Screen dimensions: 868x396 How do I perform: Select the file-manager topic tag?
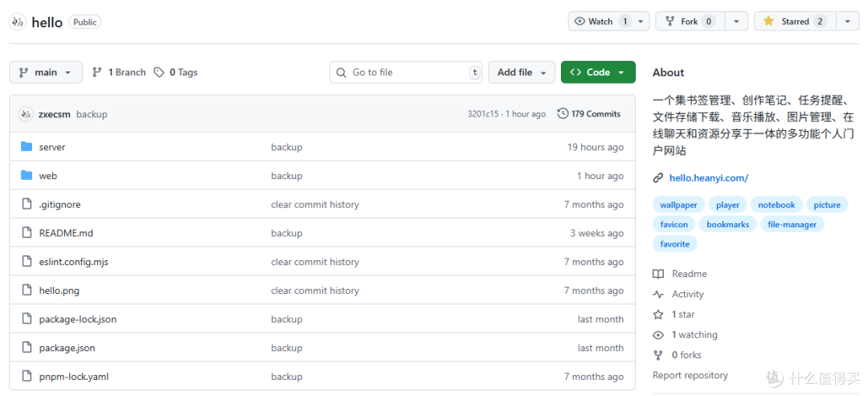pos(792,224)
